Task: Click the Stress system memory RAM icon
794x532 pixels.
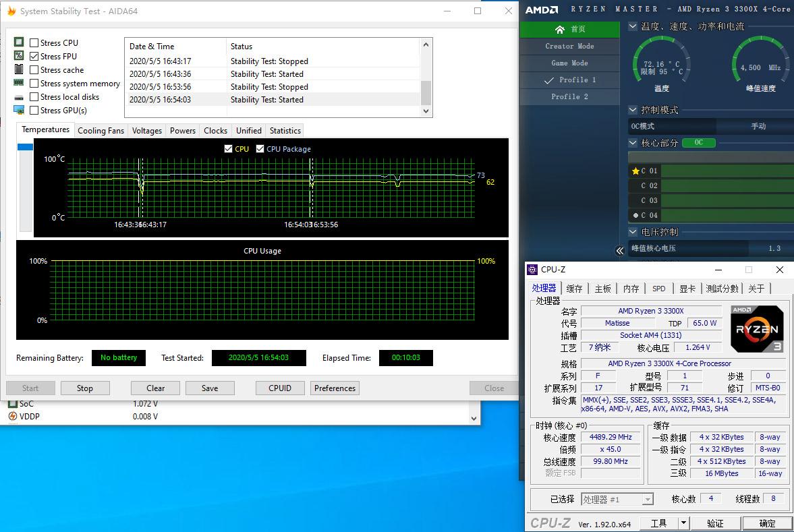Action: [x=19, y=82]
